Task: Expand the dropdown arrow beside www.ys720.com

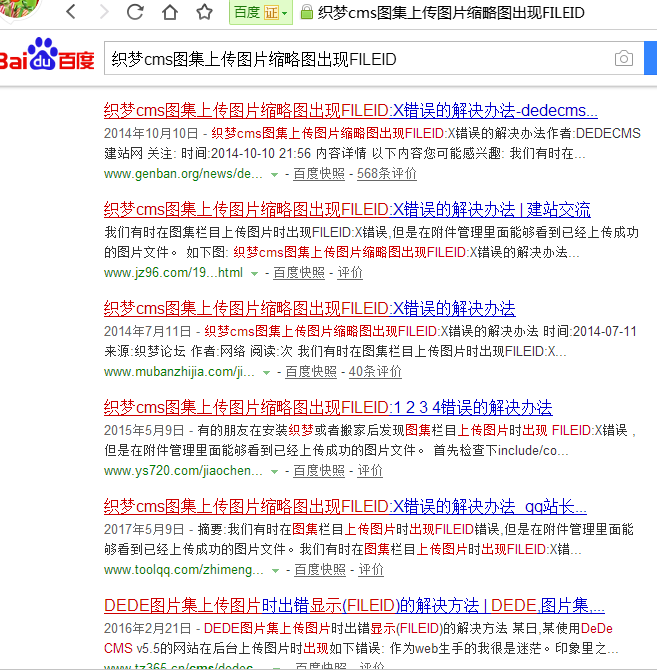Action: coord(274,472)
